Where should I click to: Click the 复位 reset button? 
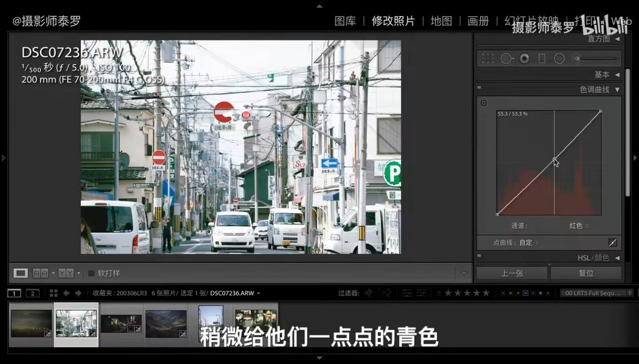pyautogui.click(x=586, y=273)
